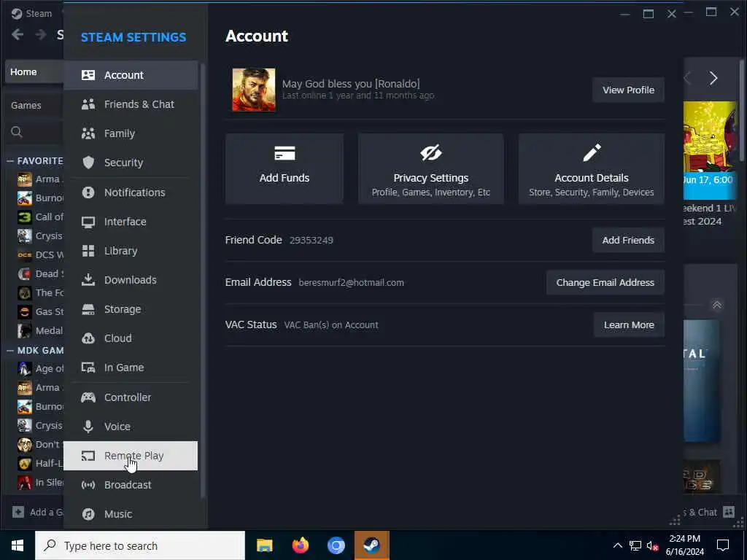
Task: Click the crossed-eye icon on Privacy Settings
Action: pos(430,153)
